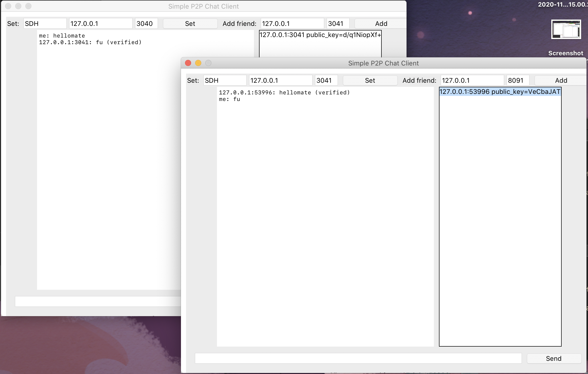Click the Set IP field in the front window

[x=280, y=80]
